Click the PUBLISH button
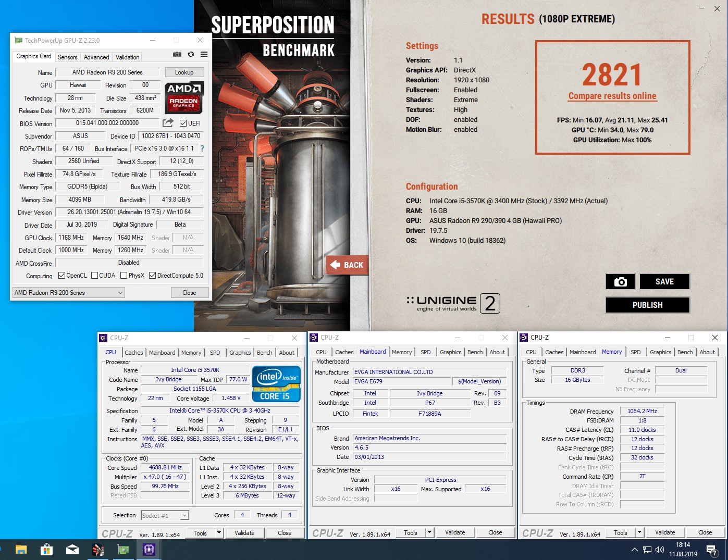 tap(647, 305)
